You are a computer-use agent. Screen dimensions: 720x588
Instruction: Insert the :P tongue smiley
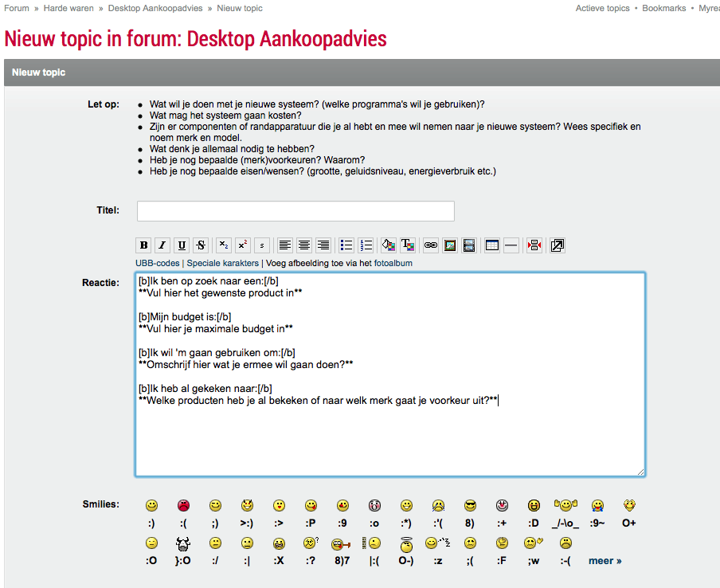(x=311, y=506)
